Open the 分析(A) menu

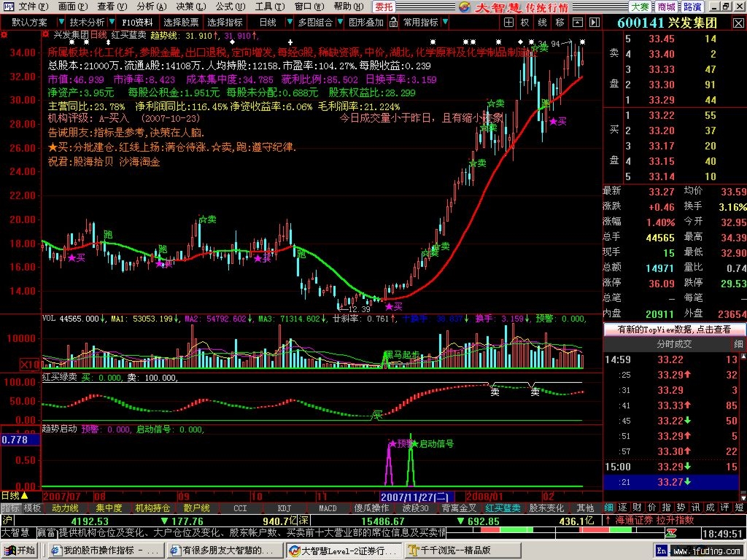point(151,7)
